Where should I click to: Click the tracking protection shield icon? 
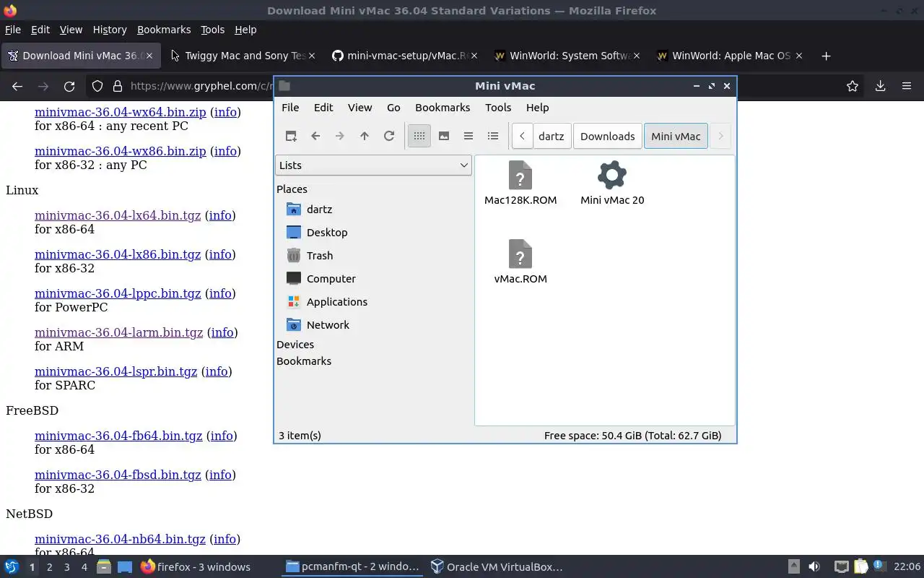(97, 86)
